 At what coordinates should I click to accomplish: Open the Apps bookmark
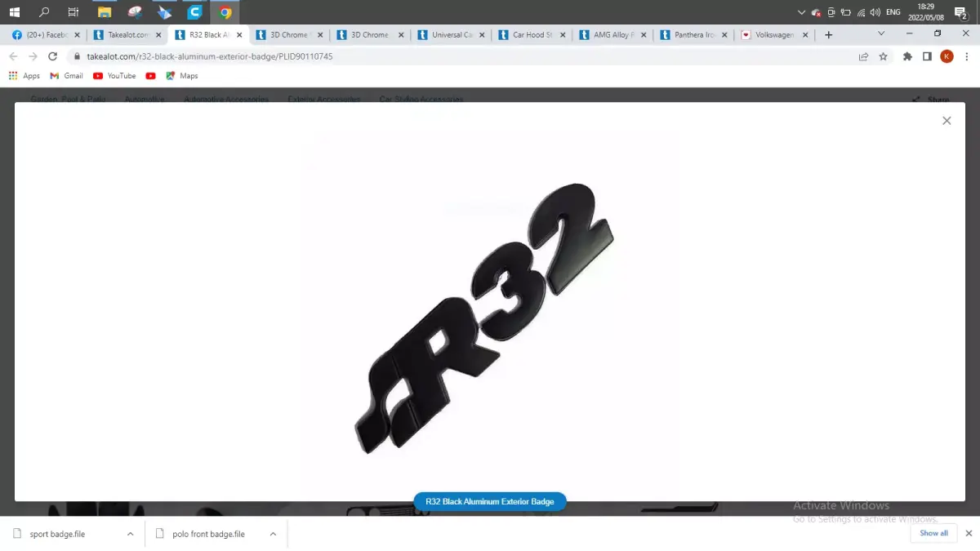point(24,76)
